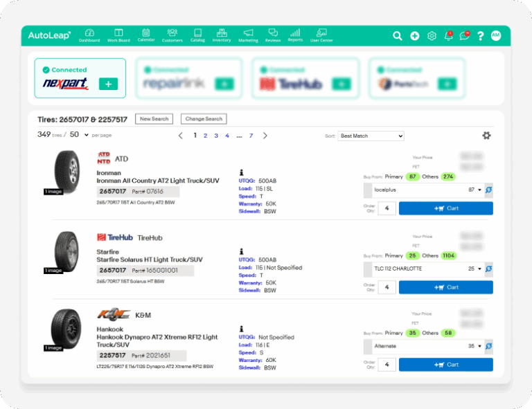532x409 pixels.
Task: Refresh localplus supplier availability icon
Action: click(488, 190)
